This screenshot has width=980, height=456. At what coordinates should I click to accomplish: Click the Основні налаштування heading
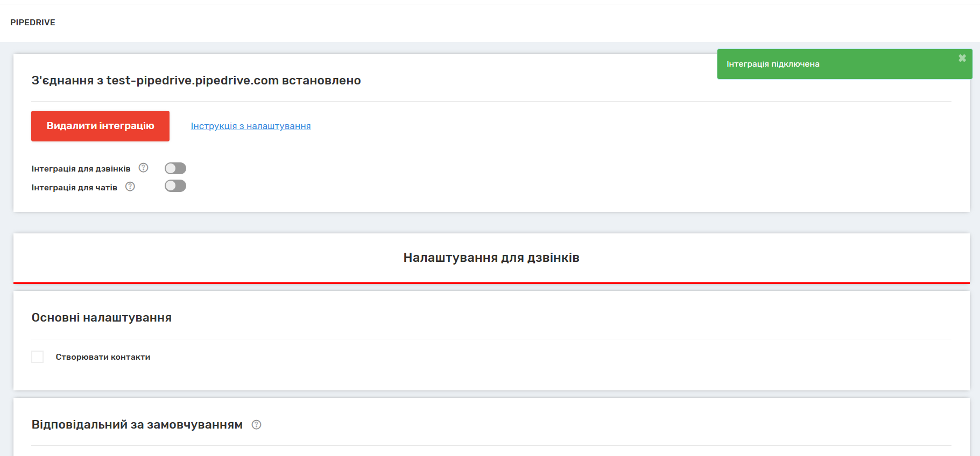(x=102, y=318)
